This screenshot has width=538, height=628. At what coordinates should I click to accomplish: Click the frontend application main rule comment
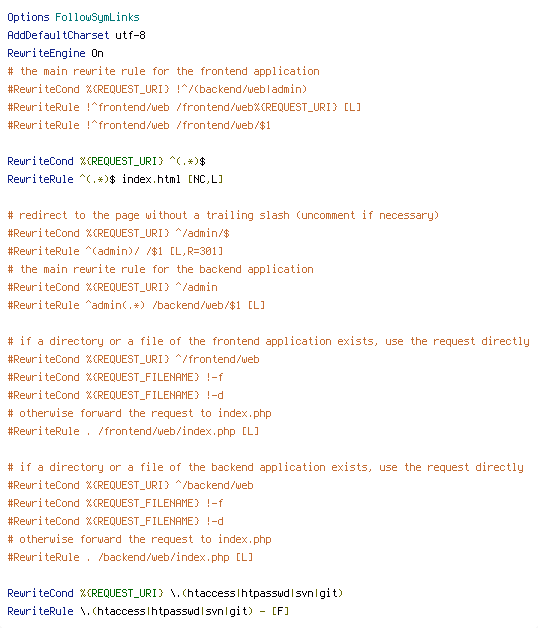(x=163, y=71)
